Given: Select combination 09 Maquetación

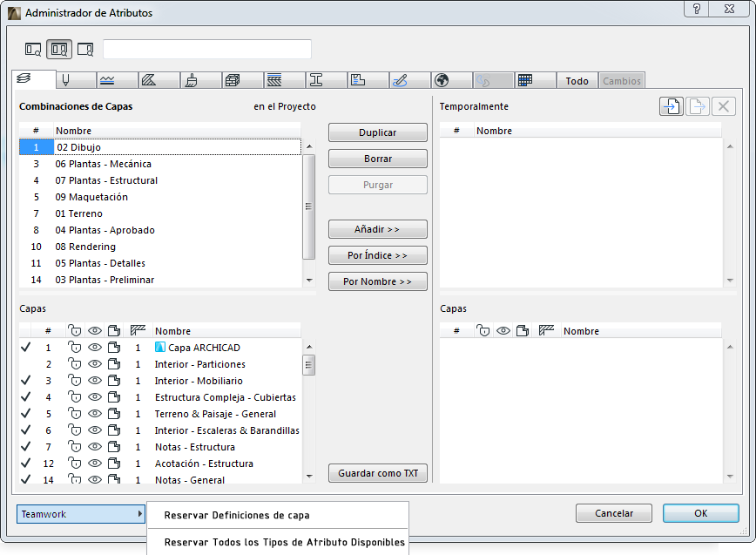Looking at the screenshot, I should [x=160, y=197].
